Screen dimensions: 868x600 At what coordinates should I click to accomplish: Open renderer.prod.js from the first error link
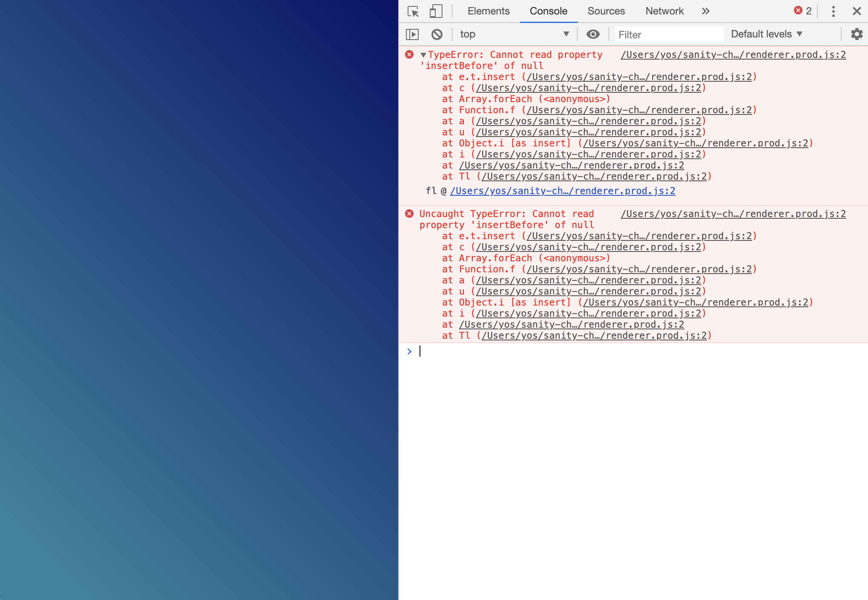click(733, 54)
